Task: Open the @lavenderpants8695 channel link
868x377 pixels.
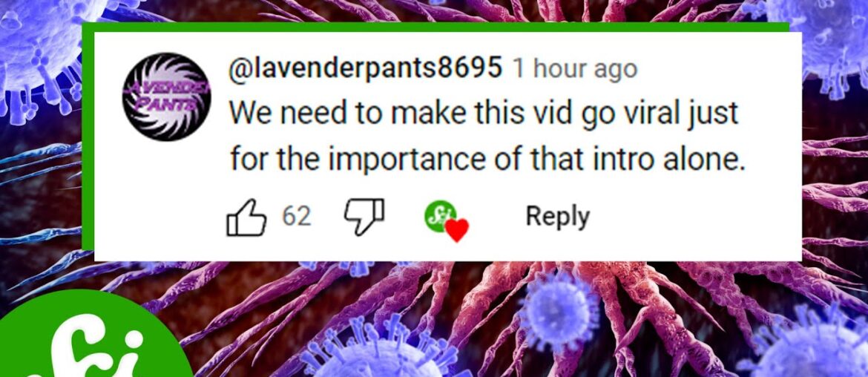Action: (x=366, y=69)
